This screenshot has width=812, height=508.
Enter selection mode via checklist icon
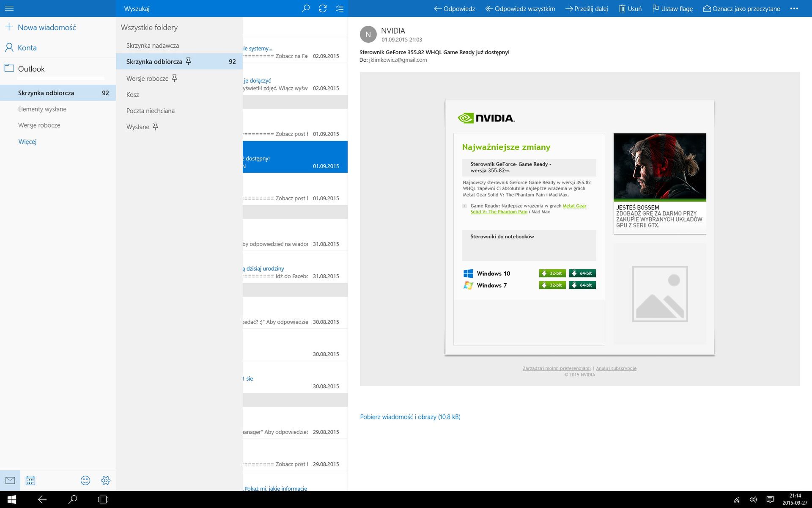[x=339, y=8]
